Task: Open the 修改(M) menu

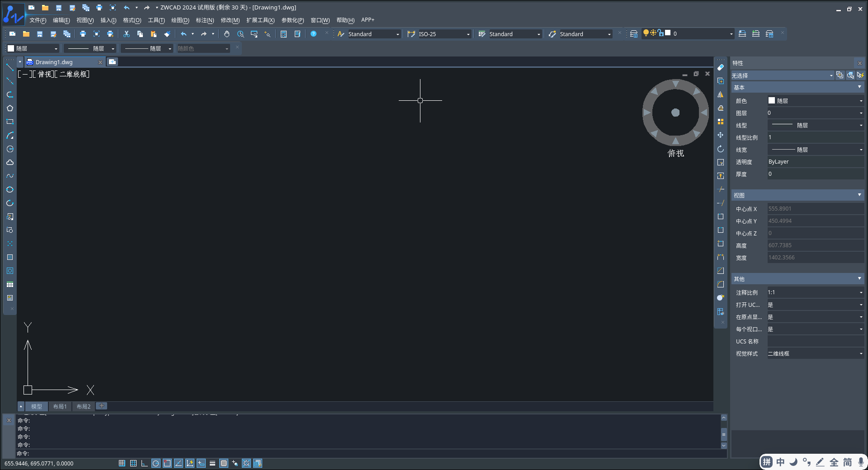Action: click(230, 20)
